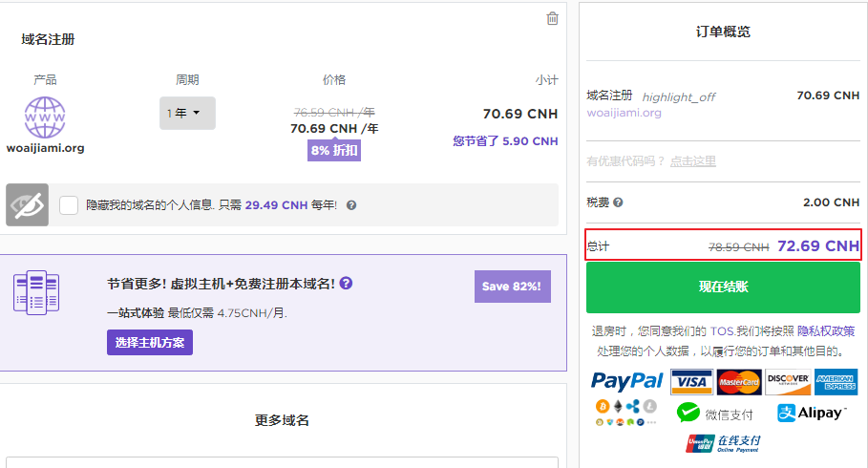This screenshot has height=468, width=868.
Task: Select the VISA card logo
Action: 691,382
